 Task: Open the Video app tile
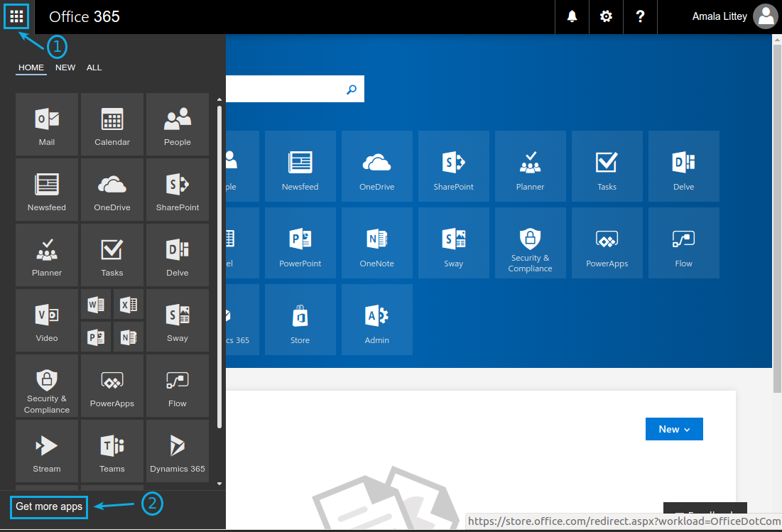(47, 320)
